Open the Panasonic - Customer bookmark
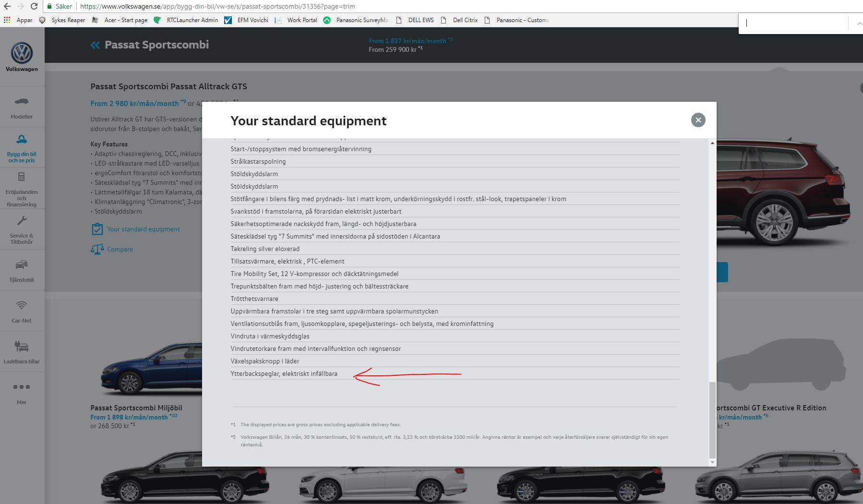863x504 pixels. 516,20
